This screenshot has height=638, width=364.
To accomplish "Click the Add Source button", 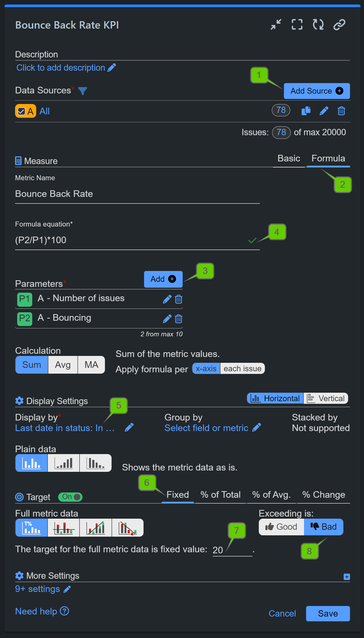I will click(x=316, y=91).
